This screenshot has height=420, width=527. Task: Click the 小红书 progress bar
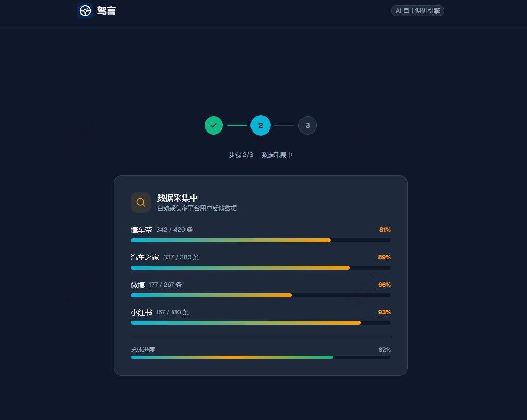(x=261, y=323)
